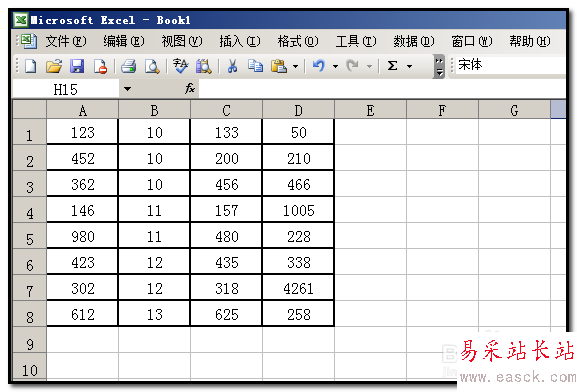Open the 插入(I) menu

[x=240, y=41]
